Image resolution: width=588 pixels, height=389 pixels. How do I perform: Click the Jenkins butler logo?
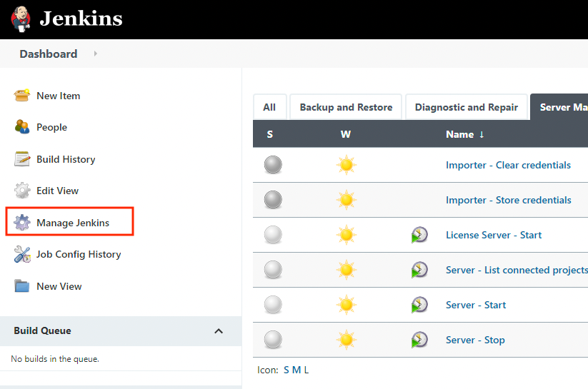coord(21,19)
